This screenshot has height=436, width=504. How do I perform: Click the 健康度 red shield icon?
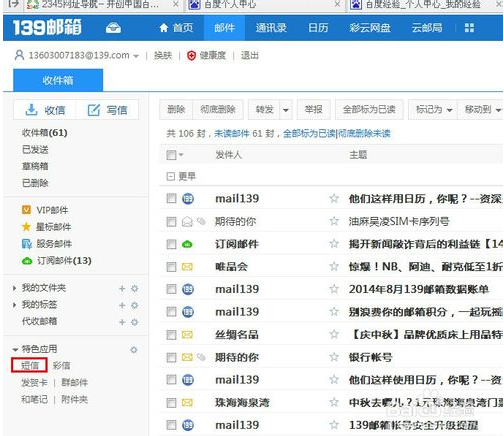191,56
